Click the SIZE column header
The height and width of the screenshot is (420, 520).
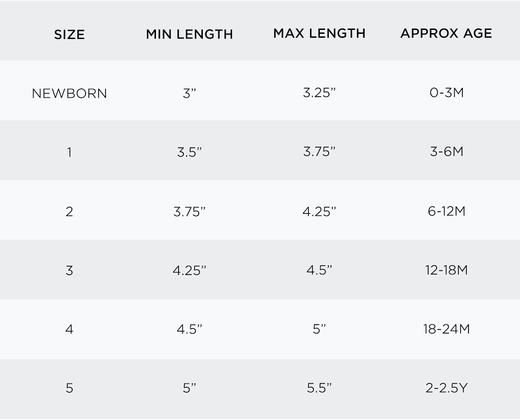click(70, 34)
